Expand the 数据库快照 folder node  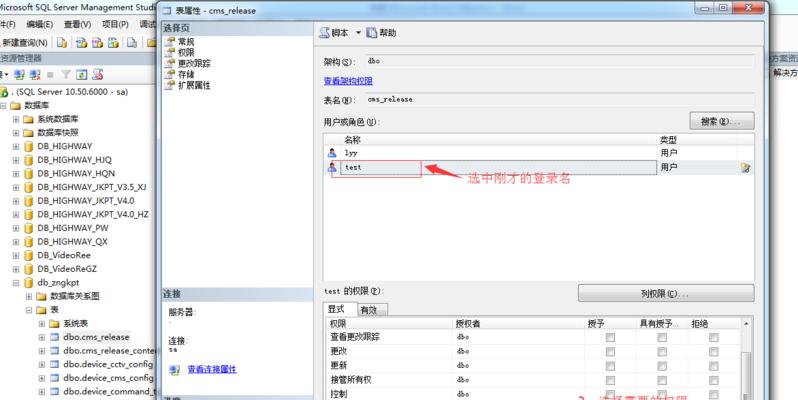16,133
